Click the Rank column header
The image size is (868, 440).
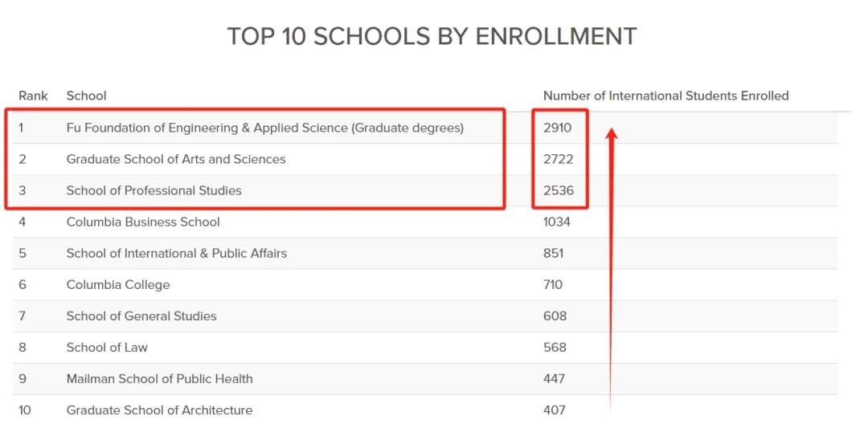[33, 96]
